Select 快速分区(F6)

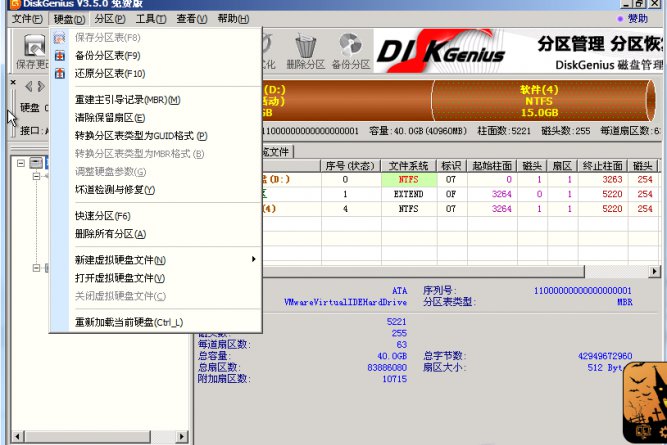tap(103, 216)
